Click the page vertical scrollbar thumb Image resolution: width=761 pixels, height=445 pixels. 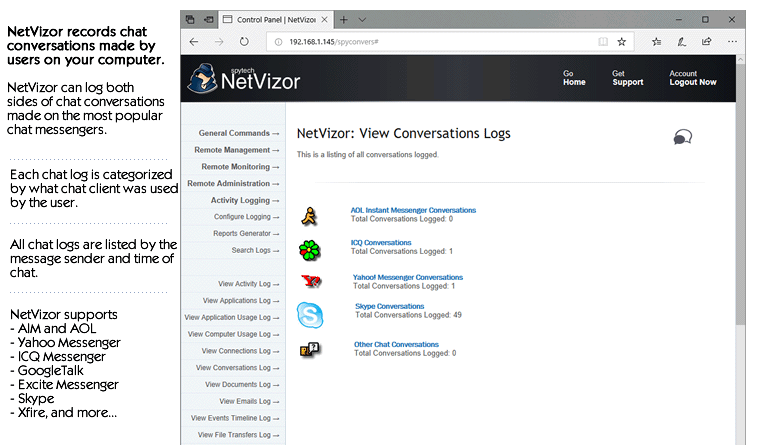[740, 194]
